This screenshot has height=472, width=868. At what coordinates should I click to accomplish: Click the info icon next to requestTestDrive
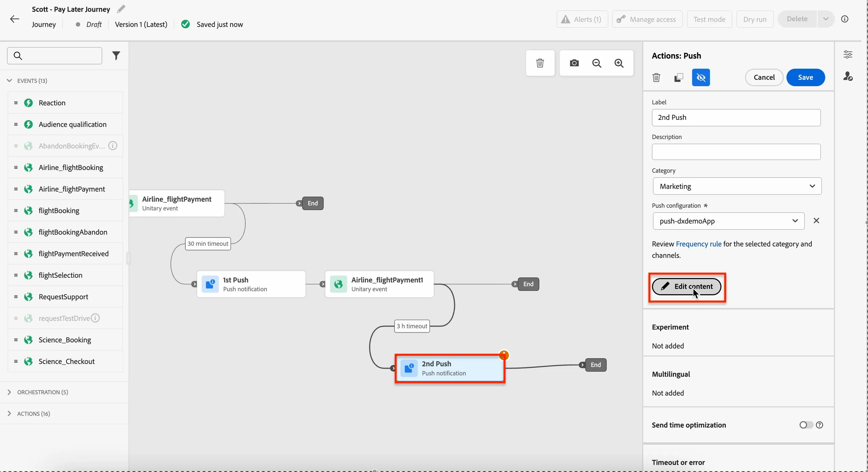pyautogui.click(x=95, y=318)
